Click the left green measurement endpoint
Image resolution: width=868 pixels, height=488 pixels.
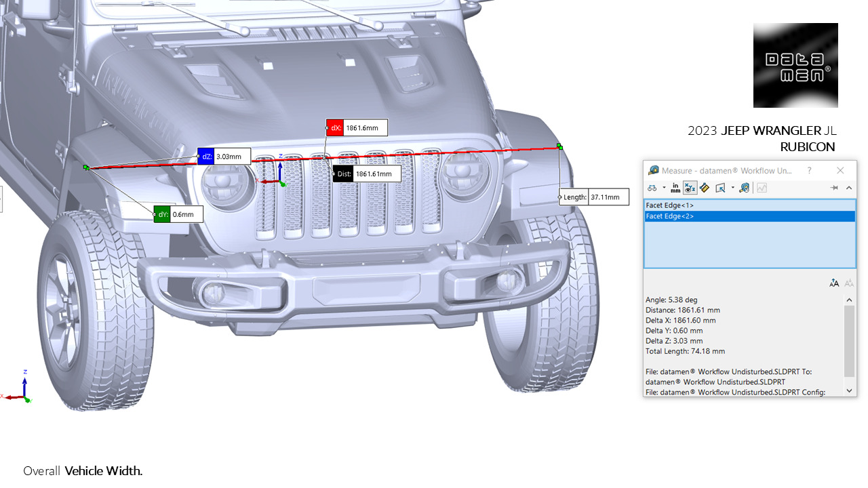[x=86, y=167]
